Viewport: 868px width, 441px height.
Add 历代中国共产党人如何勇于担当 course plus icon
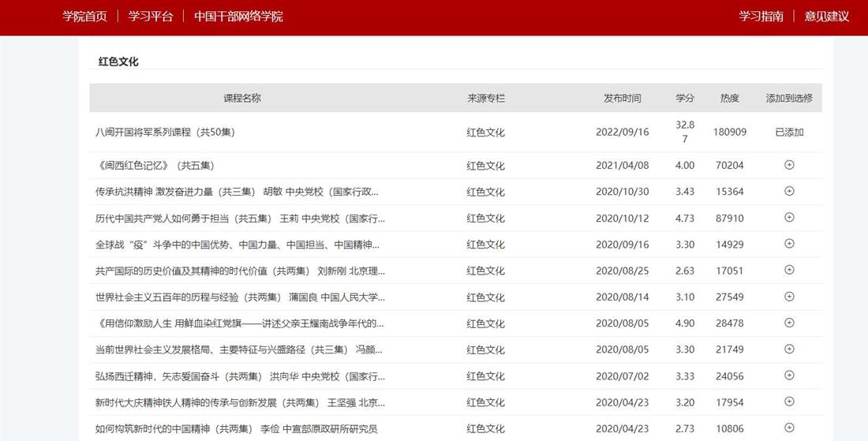coord(789,218)
